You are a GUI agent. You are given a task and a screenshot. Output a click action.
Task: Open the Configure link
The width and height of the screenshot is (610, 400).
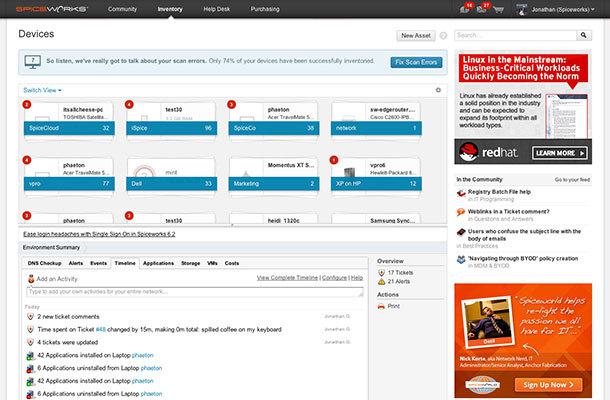tap(334, 278)
